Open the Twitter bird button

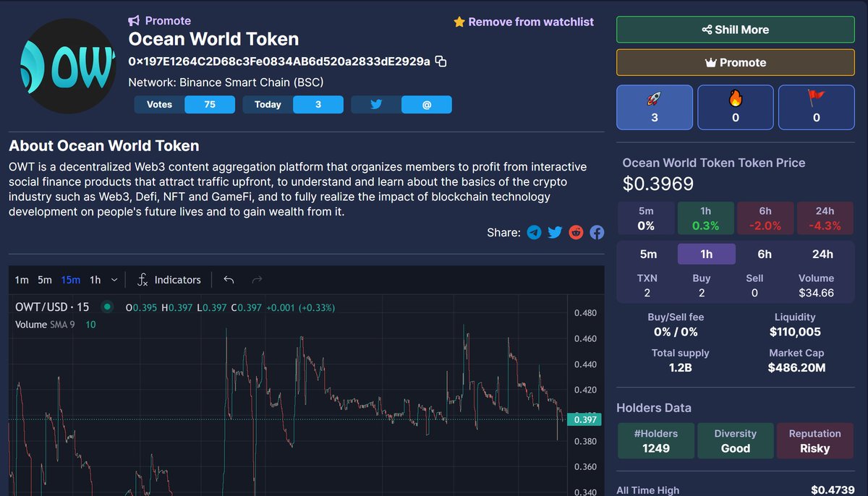click(x=376, y=104)
